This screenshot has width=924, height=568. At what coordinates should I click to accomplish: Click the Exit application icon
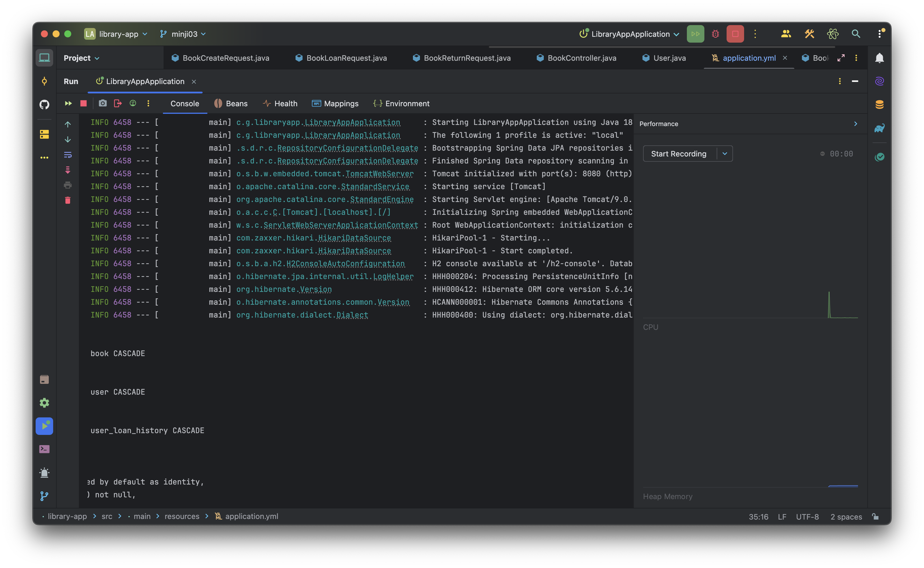coord(118,103)
